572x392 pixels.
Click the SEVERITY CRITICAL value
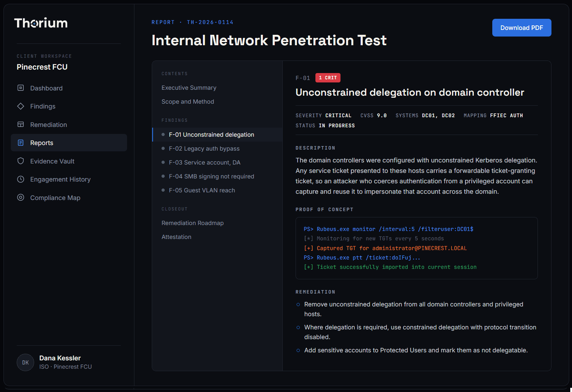tap(338, 115)
